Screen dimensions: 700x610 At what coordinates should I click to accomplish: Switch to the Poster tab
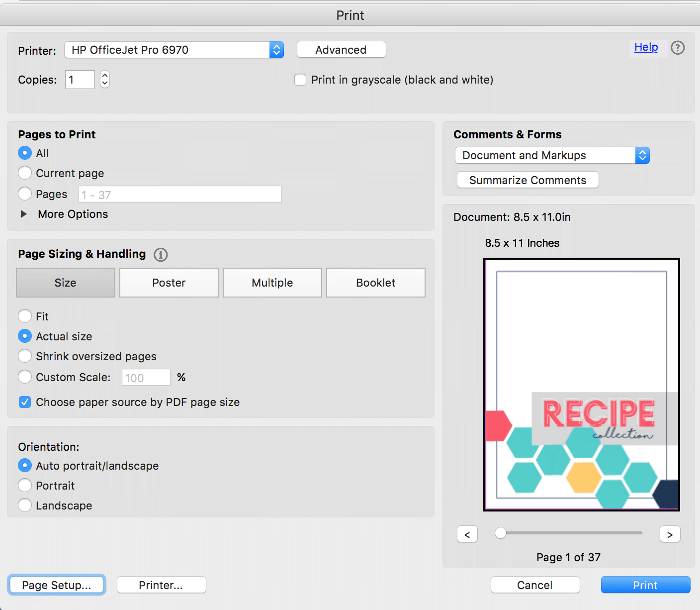169,283
